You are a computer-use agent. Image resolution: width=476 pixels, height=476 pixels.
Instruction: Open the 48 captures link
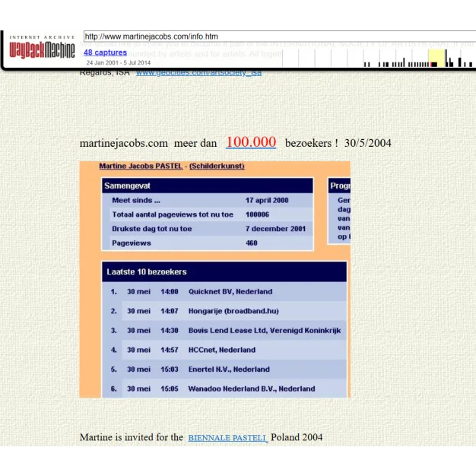click(x=105, y=52)
